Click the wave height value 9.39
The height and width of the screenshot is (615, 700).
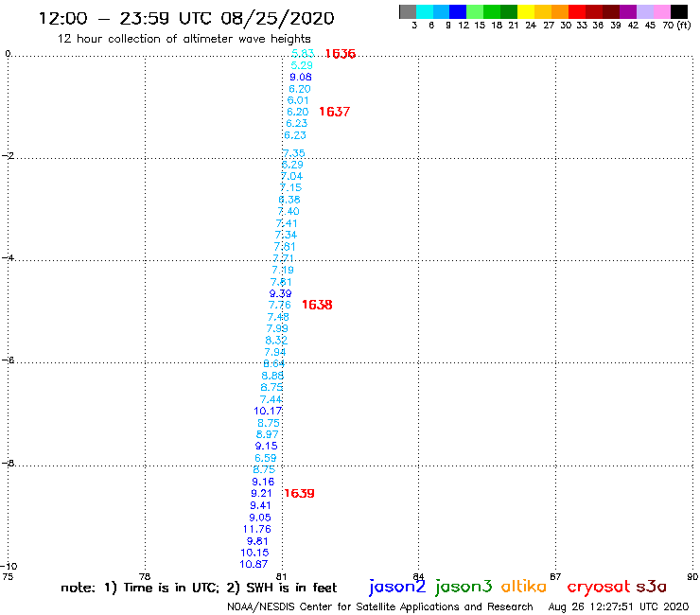pos(280,293)
